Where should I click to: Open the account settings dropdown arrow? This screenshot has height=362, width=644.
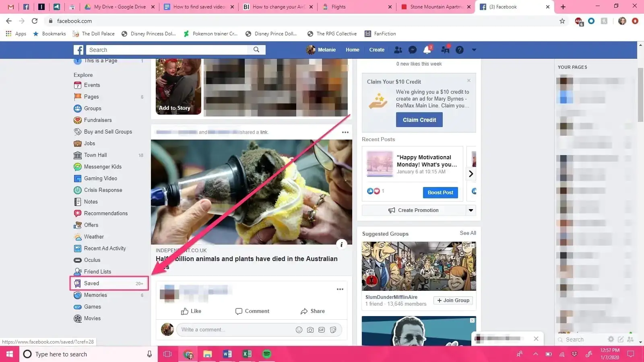click(474, 49)
